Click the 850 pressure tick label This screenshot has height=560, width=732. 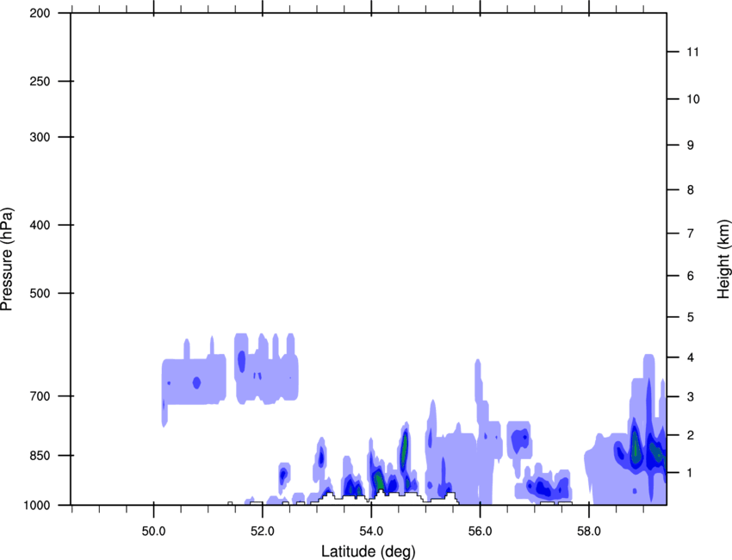(x=40, y=456)
